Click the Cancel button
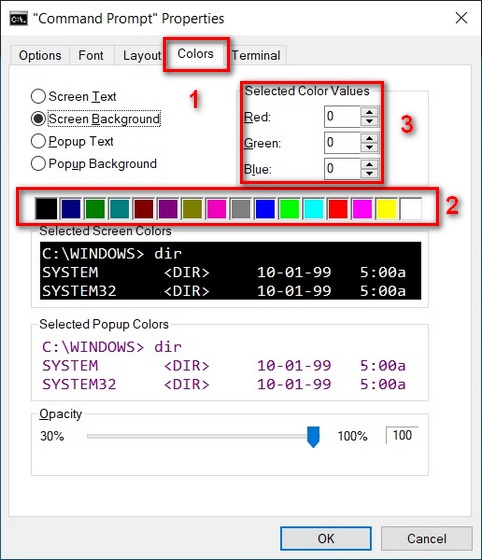Image resolution: width=482 pixels, height=560 pixels. point(427,538)
